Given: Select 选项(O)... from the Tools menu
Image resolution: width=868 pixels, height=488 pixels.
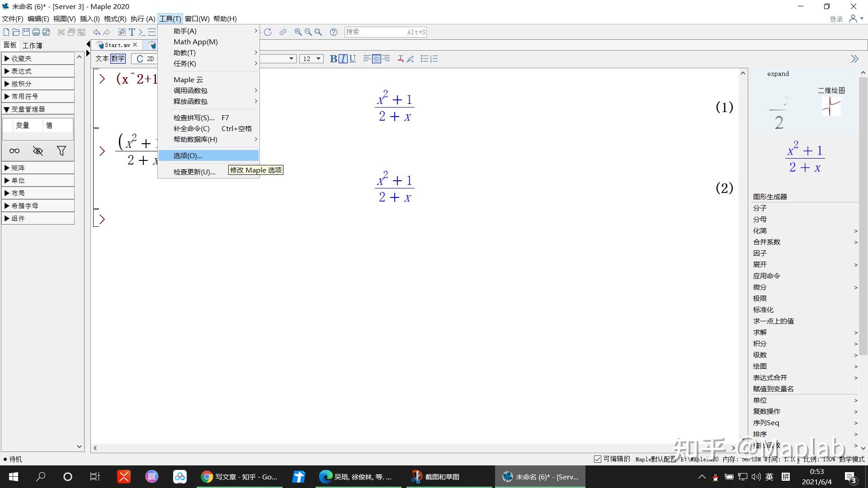Looking at the screenshot, I should tap(188, 156).
